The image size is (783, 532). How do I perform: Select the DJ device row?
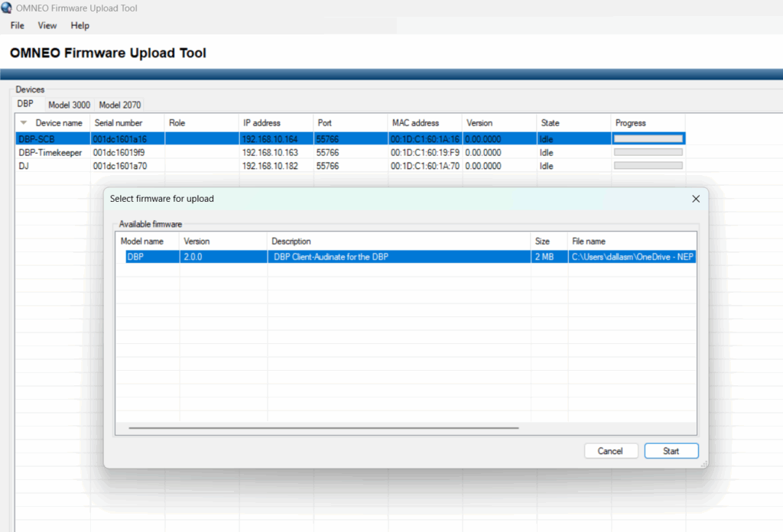tap(350, 166)
